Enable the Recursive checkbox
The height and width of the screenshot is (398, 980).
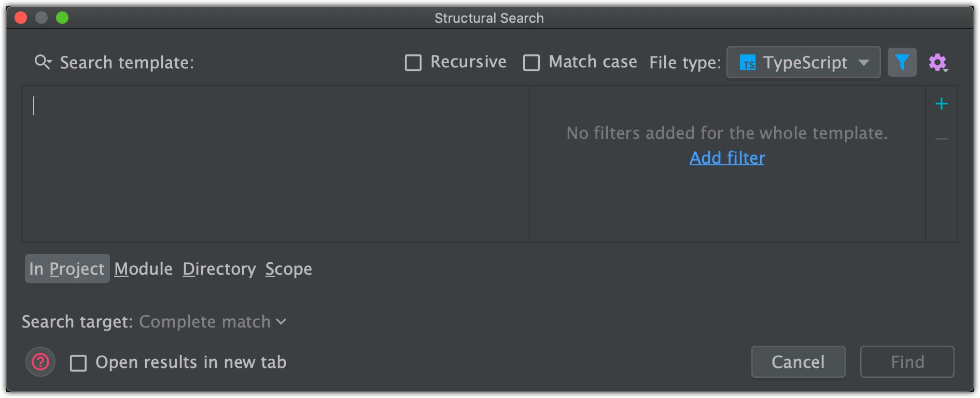413,63
